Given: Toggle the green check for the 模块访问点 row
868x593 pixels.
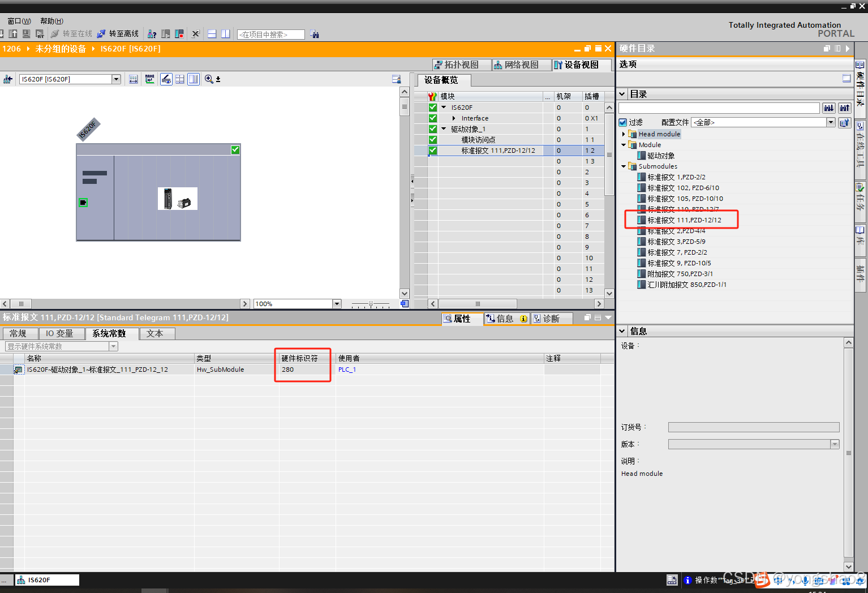Looking at the screenshot, I should tap(433, 140).
